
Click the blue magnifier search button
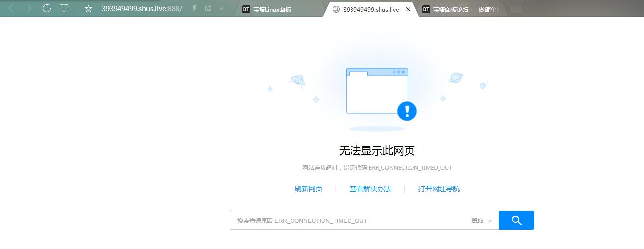coord(516,220)
